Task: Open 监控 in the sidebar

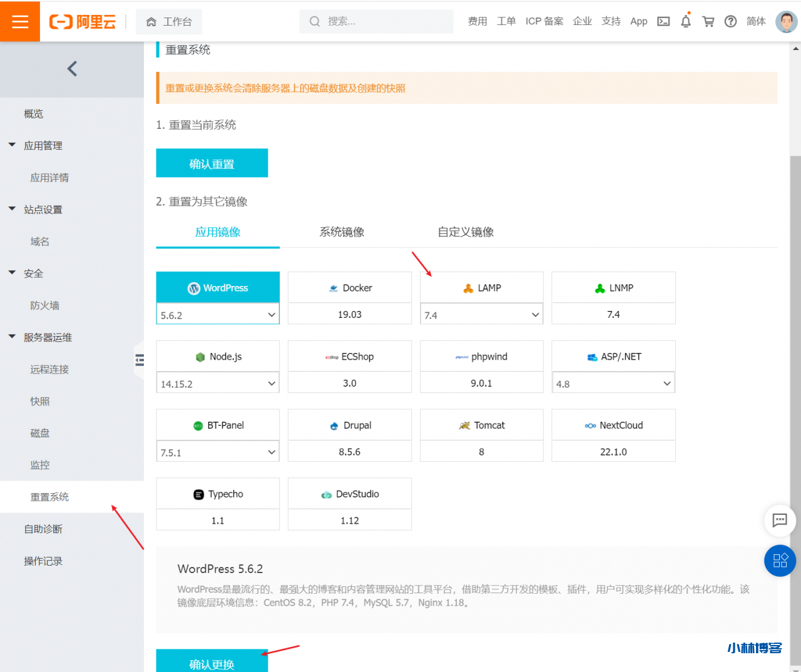Action: coord(40,465)
